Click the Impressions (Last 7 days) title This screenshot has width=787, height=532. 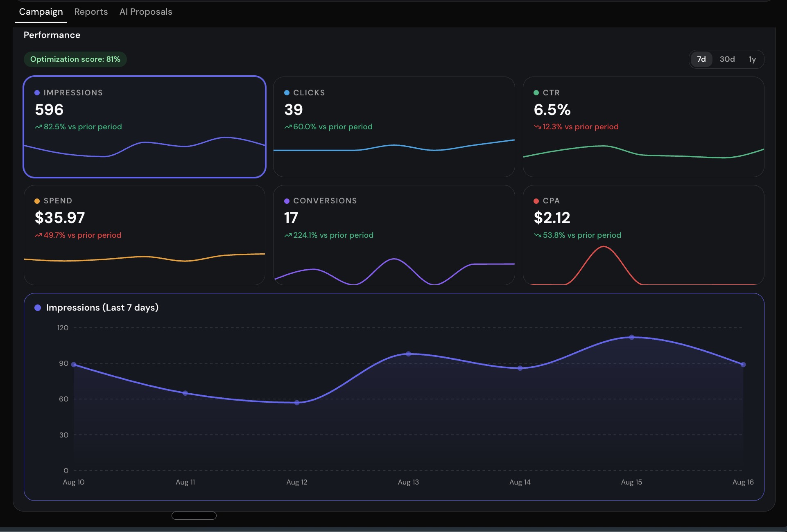tap(102, 308)
